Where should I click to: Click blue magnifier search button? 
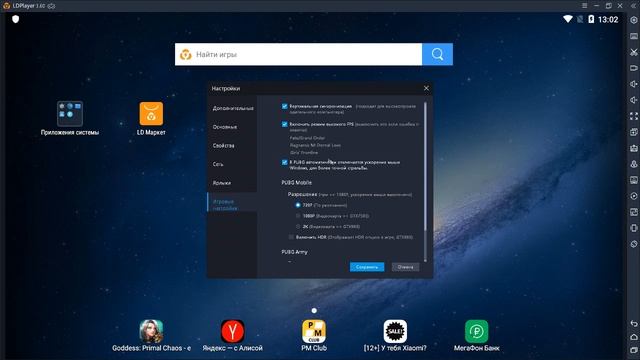pyautogui.click(x=437, y=54)
